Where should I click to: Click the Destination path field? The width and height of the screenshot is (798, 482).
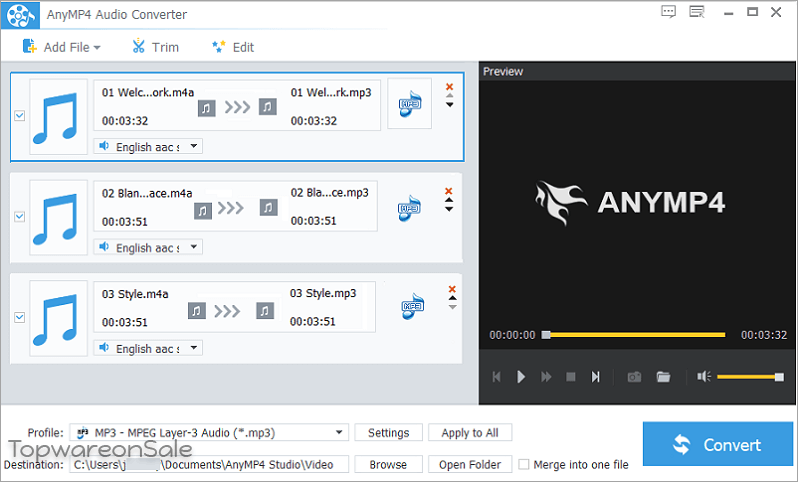(x=209, y=464)
